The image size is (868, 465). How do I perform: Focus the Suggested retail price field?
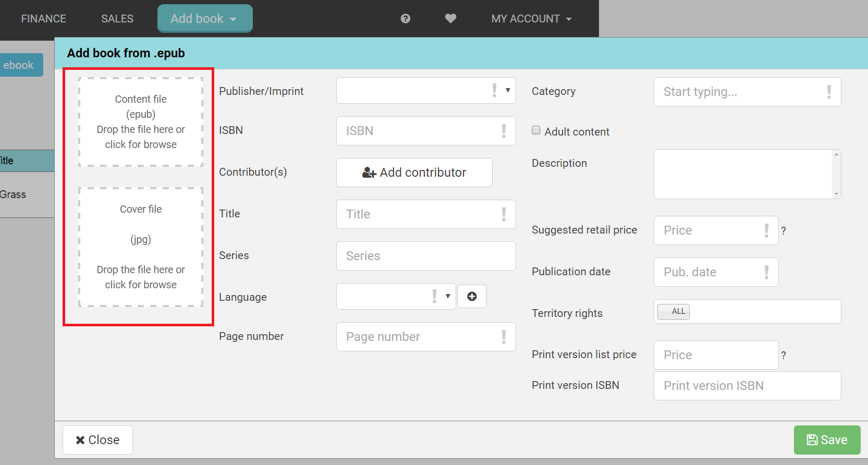click(x=716, y=230)
